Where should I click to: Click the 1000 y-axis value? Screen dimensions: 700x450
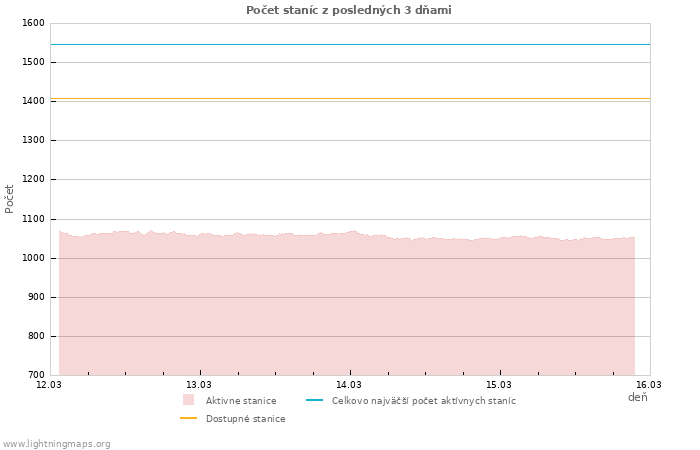tap(32, 258)
